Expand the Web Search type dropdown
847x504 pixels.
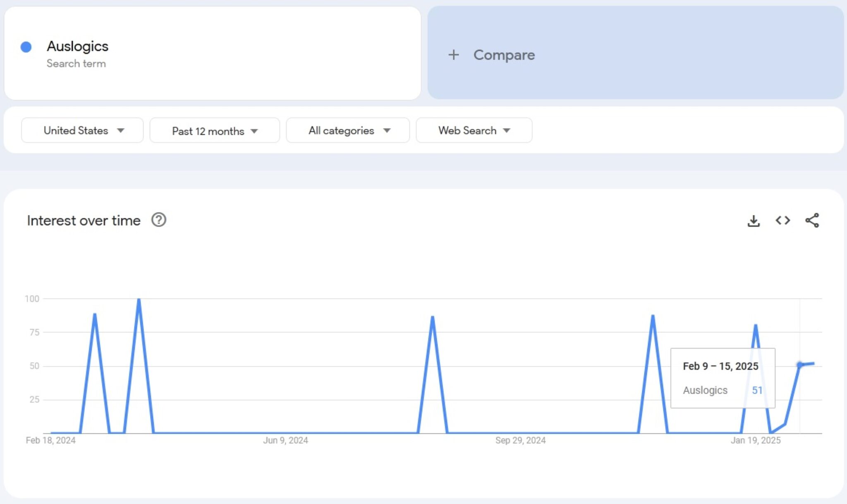[474, 131]
